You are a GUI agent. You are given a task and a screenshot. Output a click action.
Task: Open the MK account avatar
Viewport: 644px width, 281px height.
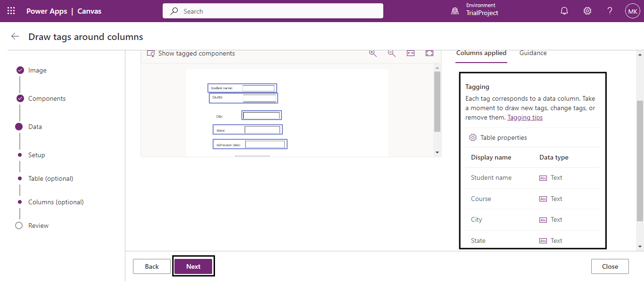pos(632,11)
